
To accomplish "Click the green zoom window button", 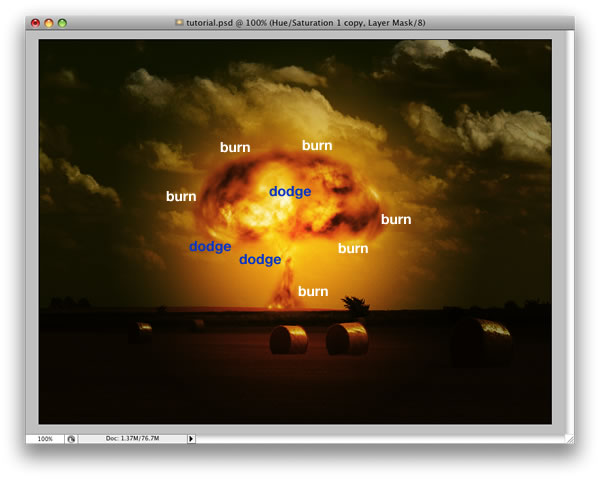I will pyautogui.click(x=62, y=23).
